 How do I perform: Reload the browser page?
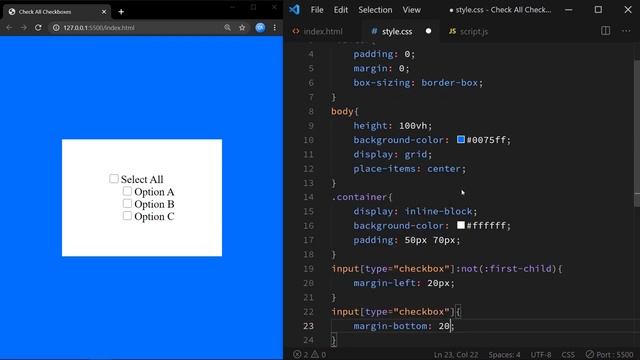38,28
